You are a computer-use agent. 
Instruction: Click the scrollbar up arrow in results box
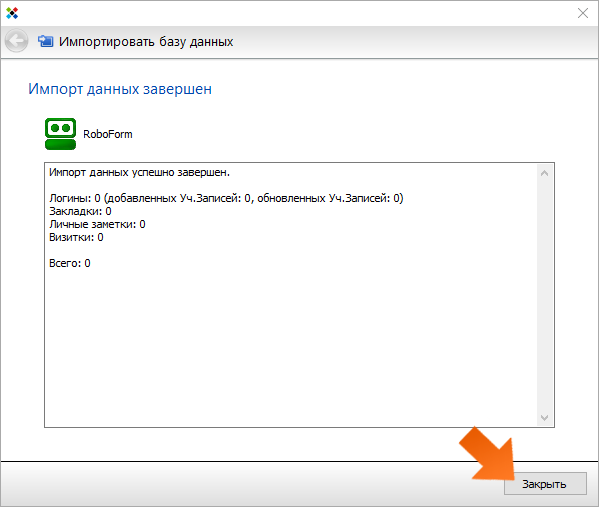point(544,173)
